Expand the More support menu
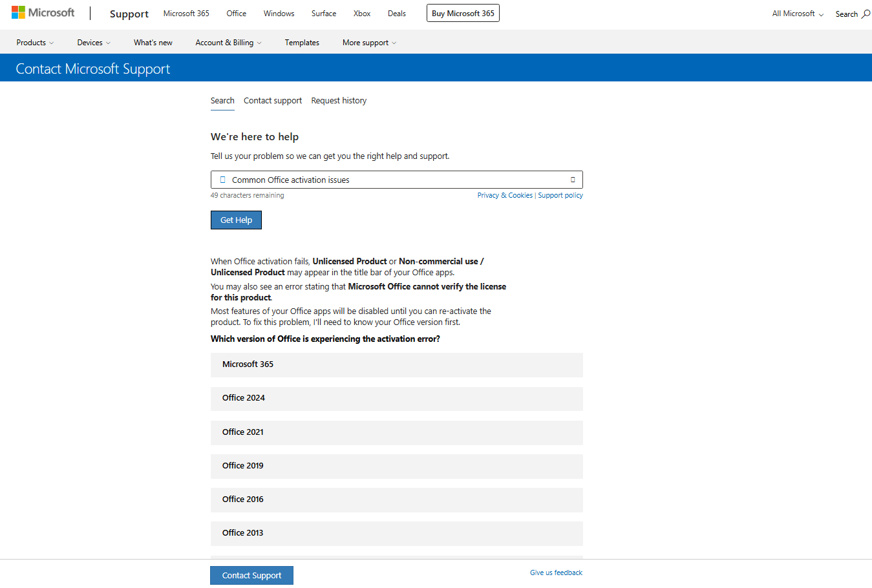Image resolution: width=872 pixels, height=588 pixels. click(x=369, y=43)
